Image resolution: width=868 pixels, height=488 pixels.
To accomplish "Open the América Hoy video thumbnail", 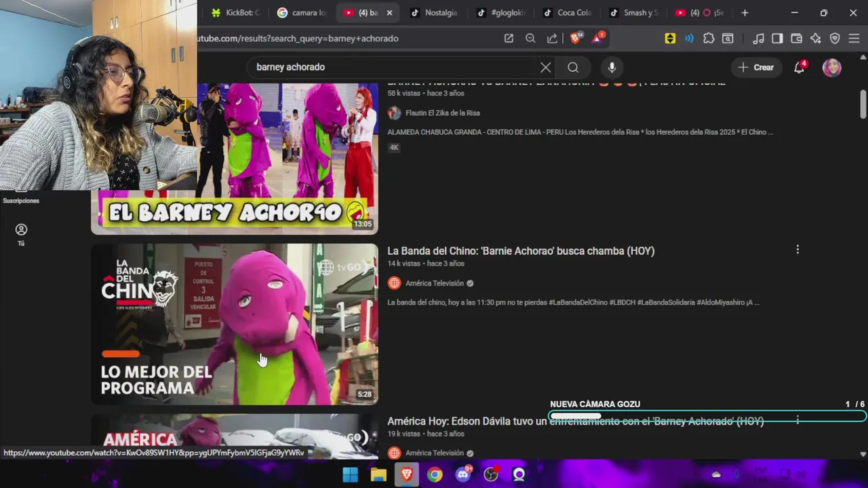I will pos(235,436).
